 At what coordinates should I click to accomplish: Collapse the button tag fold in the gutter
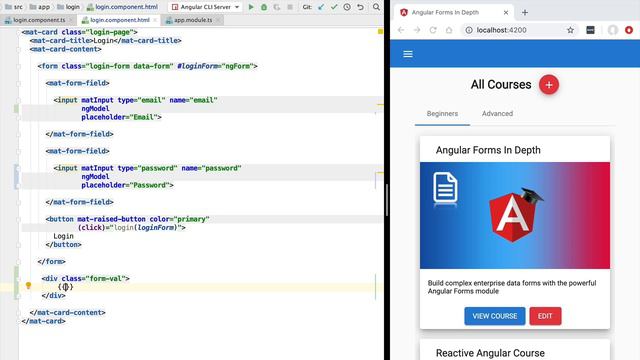(18, 219)
